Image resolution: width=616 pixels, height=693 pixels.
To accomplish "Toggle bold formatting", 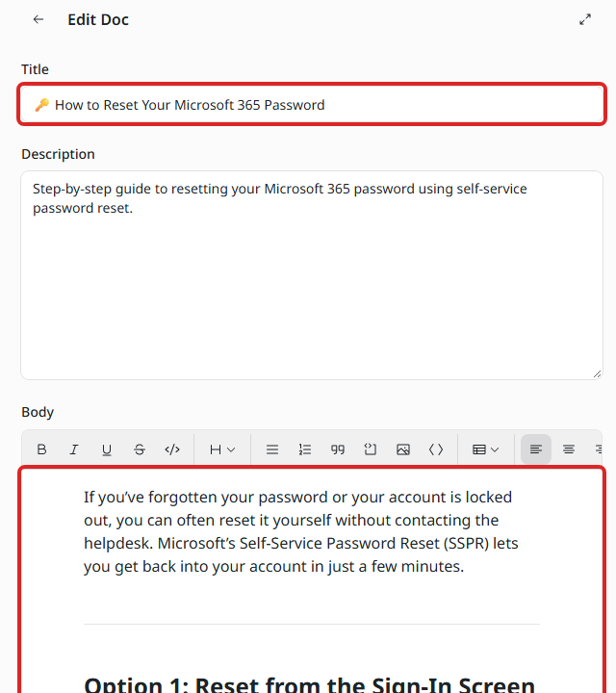I will point(41,449).
